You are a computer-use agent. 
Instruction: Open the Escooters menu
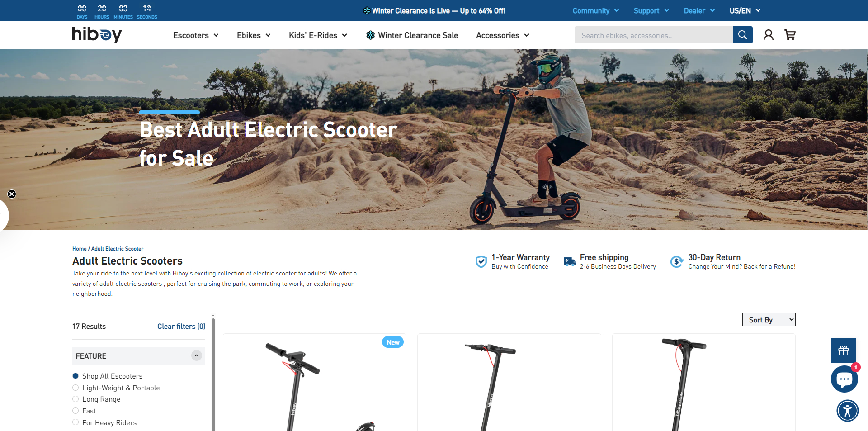point(196,35)
